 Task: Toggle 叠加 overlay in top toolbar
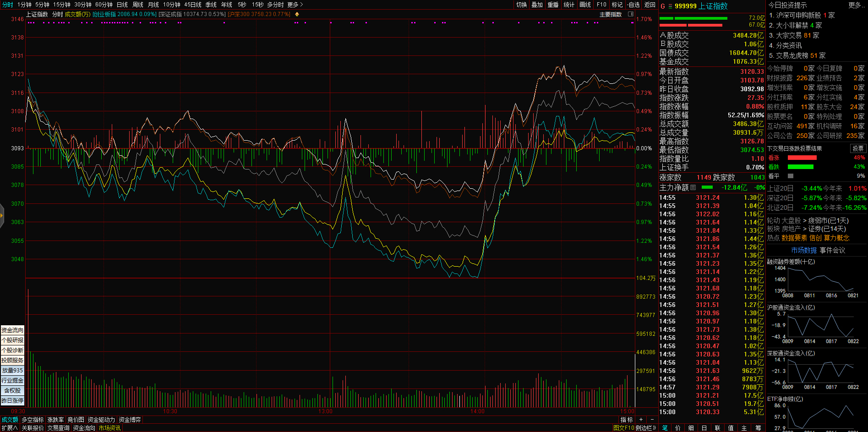pyautogui.click(x=537, y=5)
